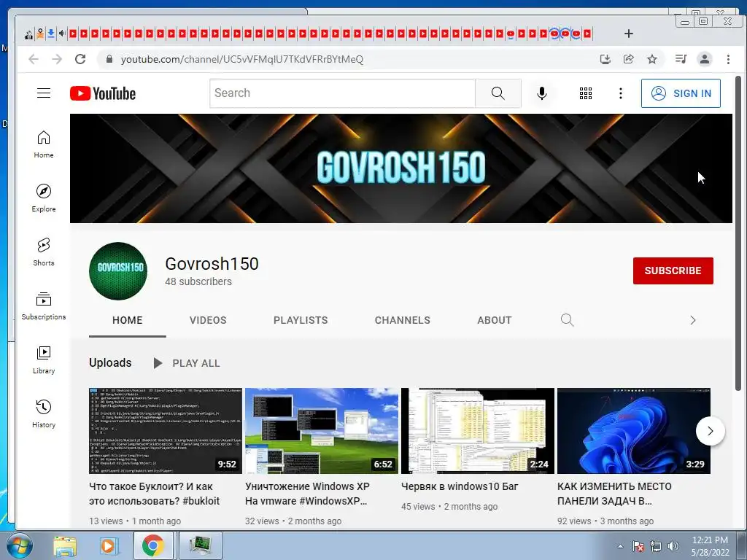Open the Chrome profile icon

(705, 59)
